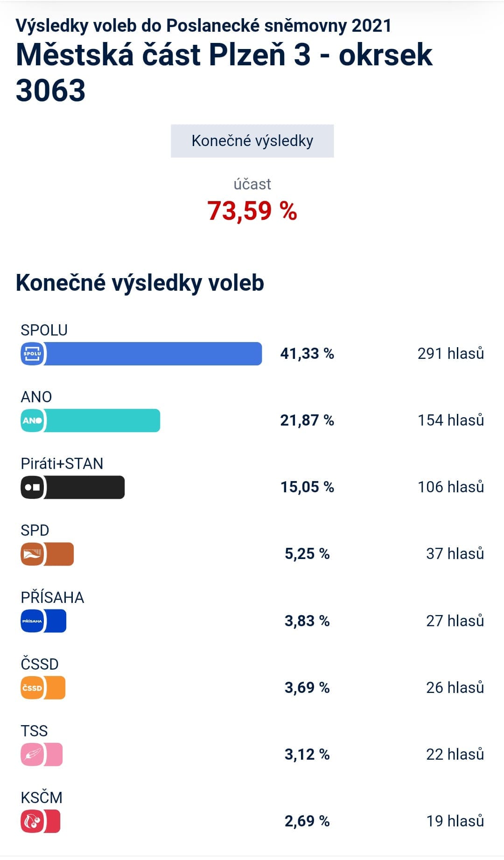This screenshot has height=860, width=504.
Task: Click the SPOLU party logo icon
Action: coord(32,354)
